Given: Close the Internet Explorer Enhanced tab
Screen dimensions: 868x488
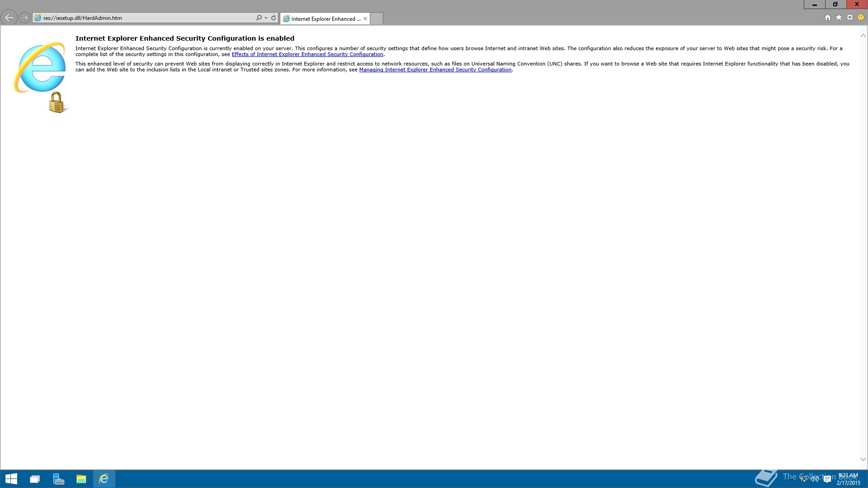Looking at the screenshot, I should pyautogui.click(x=365, y=19).
